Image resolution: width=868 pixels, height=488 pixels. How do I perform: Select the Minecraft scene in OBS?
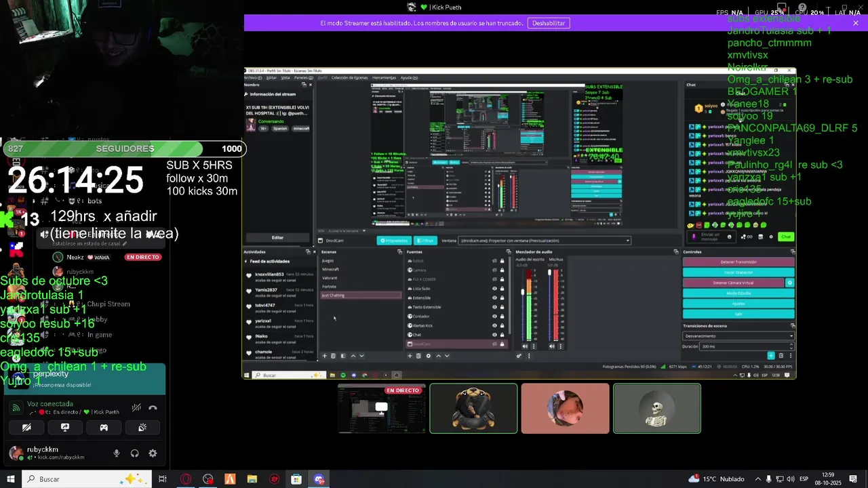[331, 269]
